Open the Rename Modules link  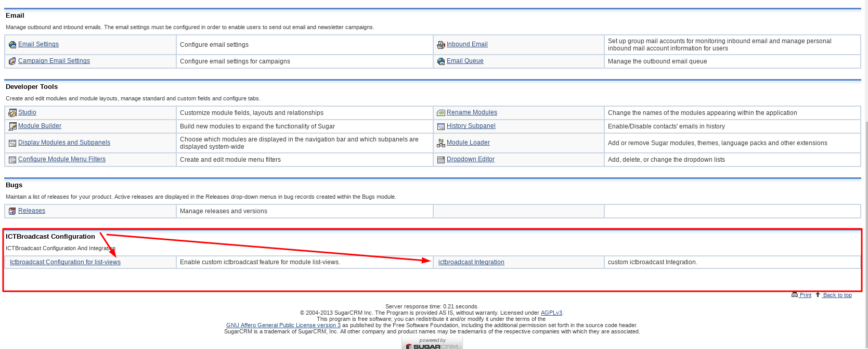[x=472, y=112]
